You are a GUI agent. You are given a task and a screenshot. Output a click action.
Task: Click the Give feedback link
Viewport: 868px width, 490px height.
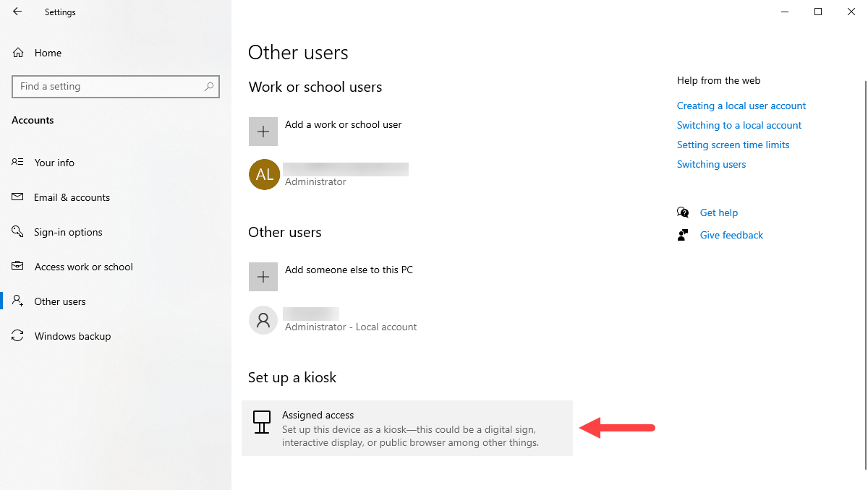[x=731, y=235]
